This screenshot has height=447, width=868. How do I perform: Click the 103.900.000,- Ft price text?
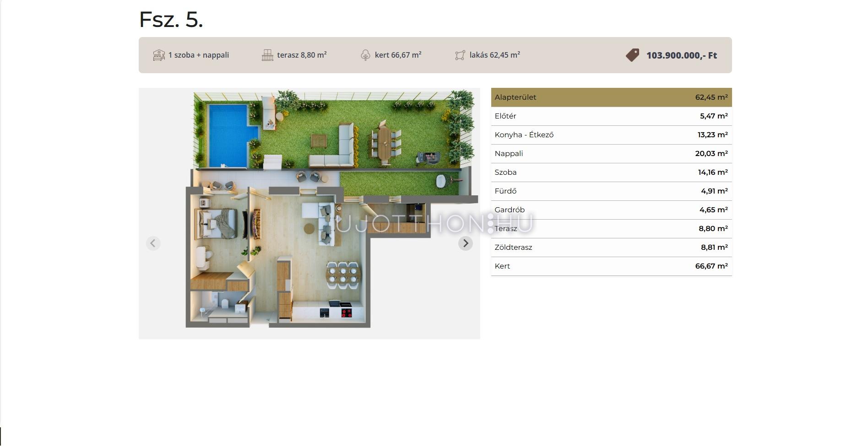click(x=681, y=55)
